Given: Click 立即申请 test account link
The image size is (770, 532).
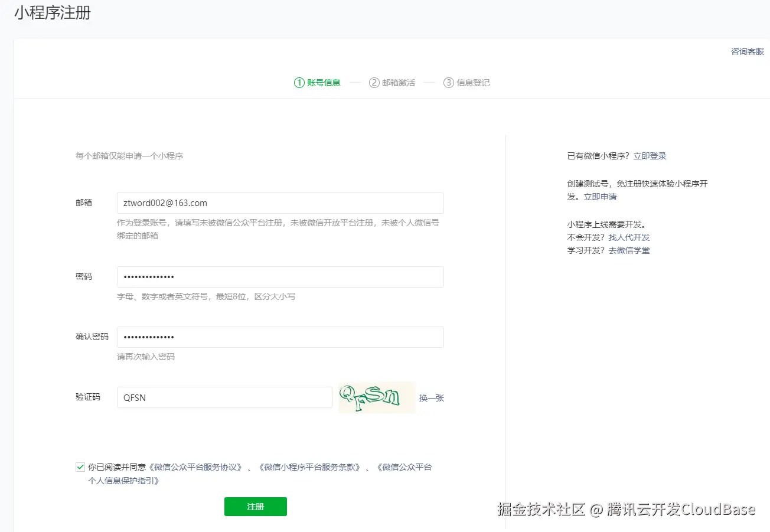Looking at the screenshot, I should tap(601, 197).
